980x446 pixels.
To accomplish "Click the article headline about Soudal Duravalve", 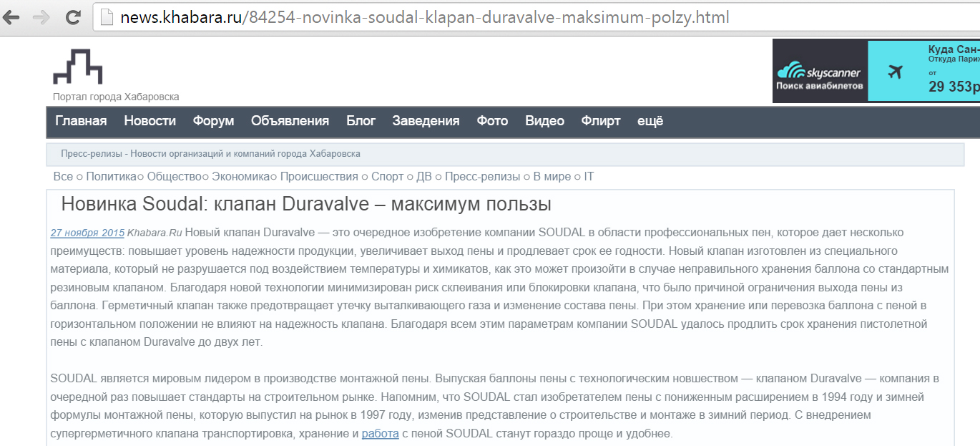I will coord(306,204).
